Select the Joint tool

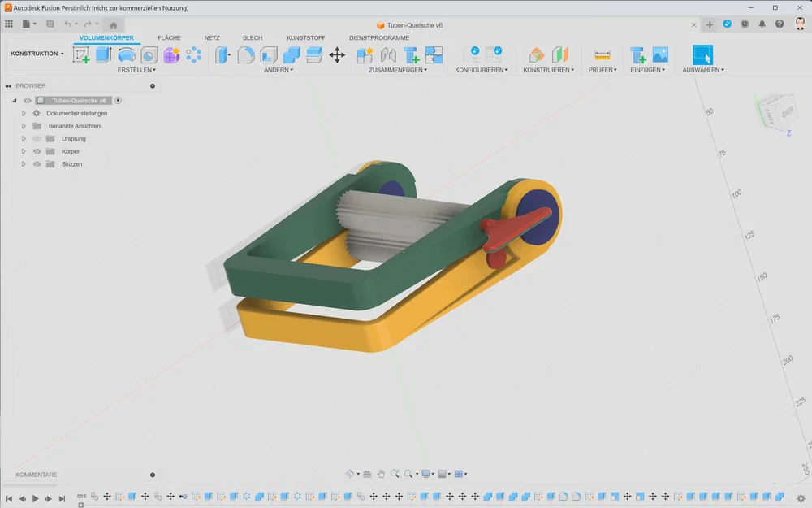click(x=388, y=54)
